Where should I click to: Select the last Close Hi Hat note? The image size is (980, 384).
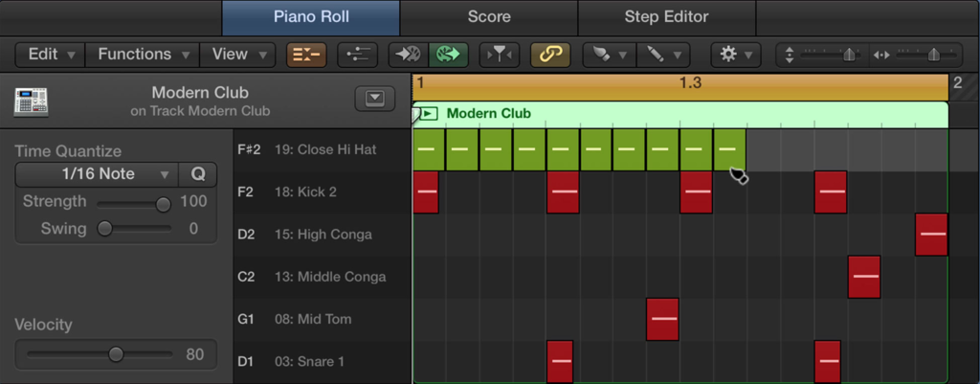[730, 149]
